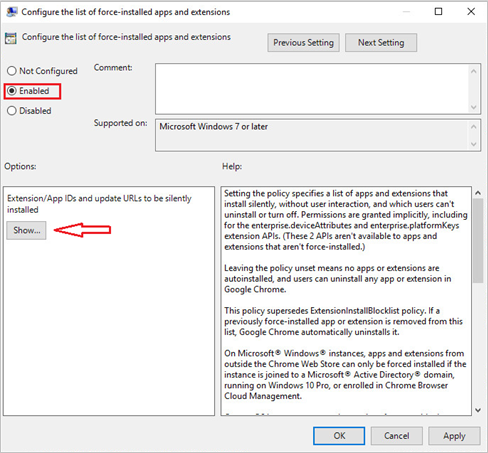Click Cancel to discard changes

(396, 436)
